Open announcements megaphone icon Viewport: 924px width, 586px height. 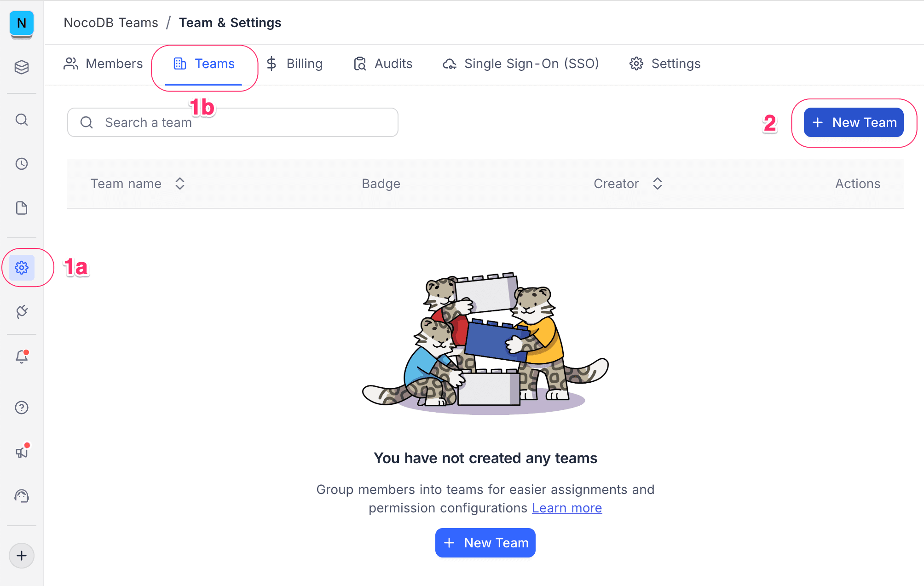22,452
